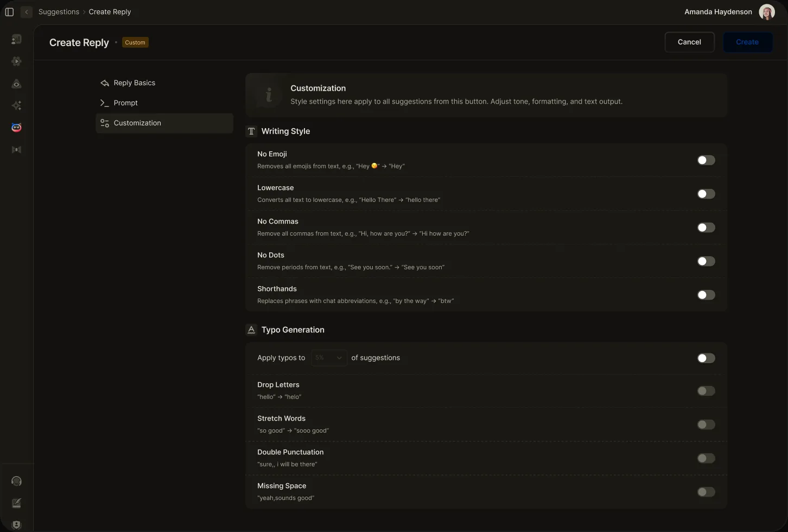Click the Create Reply page heading
788x532 pixels.
(x=79, y=42)
